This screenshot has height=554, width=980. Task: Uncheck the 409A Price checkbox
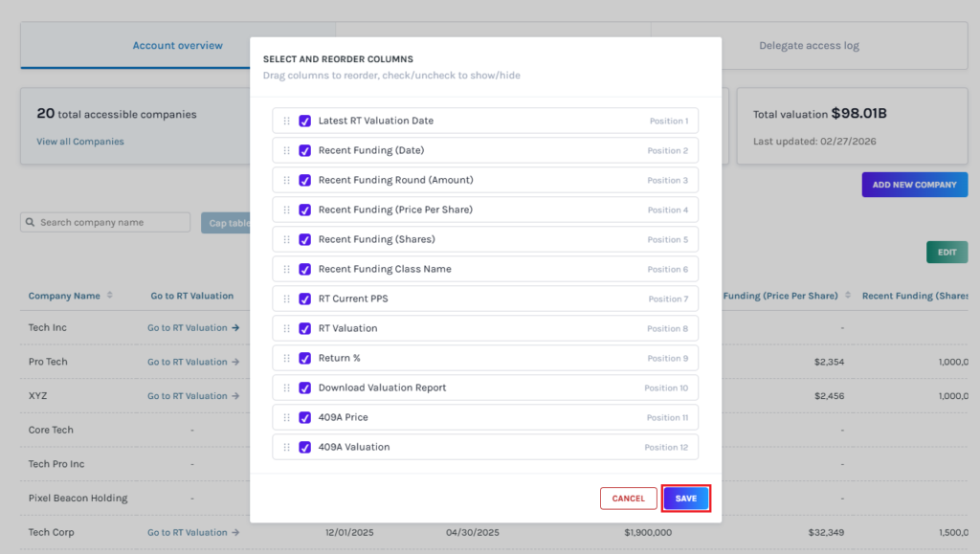(304, 418)
